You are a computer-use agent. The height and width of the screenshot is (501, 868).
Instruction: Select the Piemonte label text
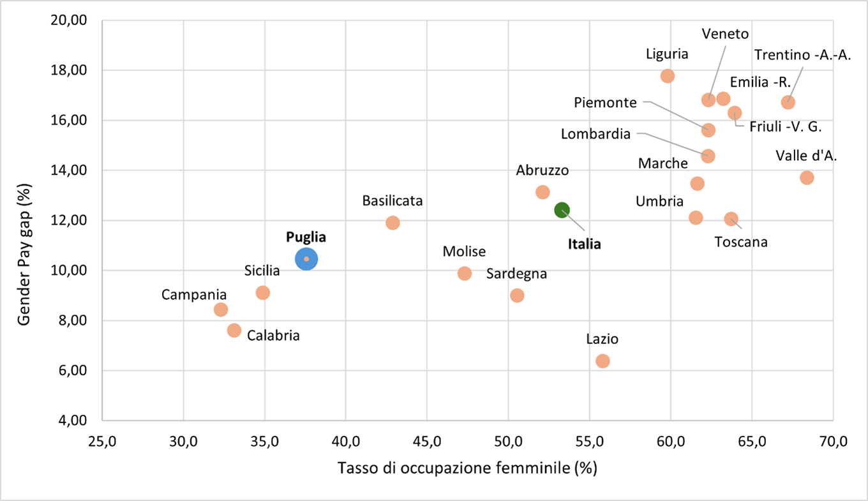click(x=605, y=102)
